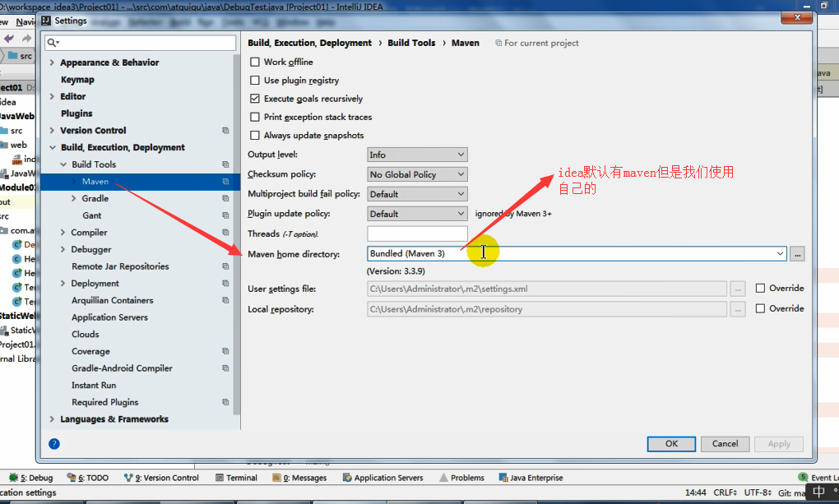The width and height of the screenshot is (839, 504).
Task: Open the Version Control tool window
Action: pos(161,478)
